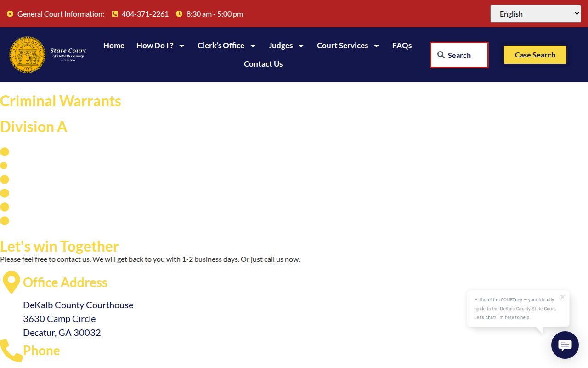Expand the Court Services submenu arrow
The image size is (588, 368).
376,46
